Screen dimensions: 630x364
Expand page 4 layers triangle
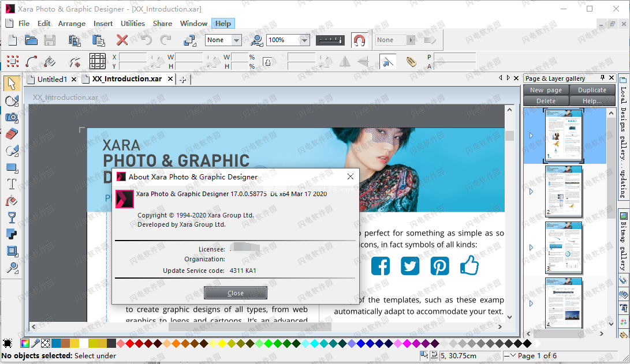click(531, 303)
